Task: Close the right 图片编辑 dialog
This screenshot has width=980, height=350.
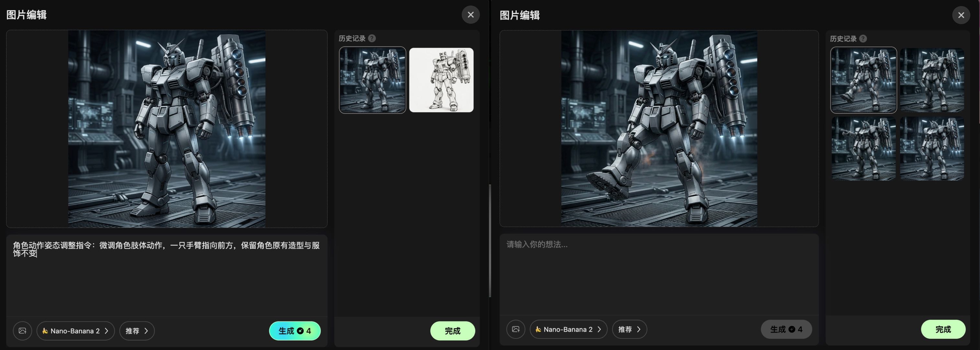Action: (961, 15)
